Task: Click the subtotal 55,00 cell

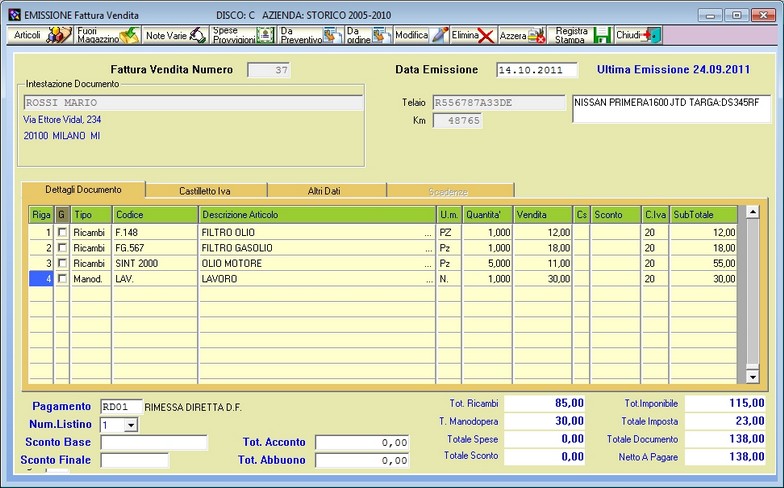Action: click(x=704, y=264)
